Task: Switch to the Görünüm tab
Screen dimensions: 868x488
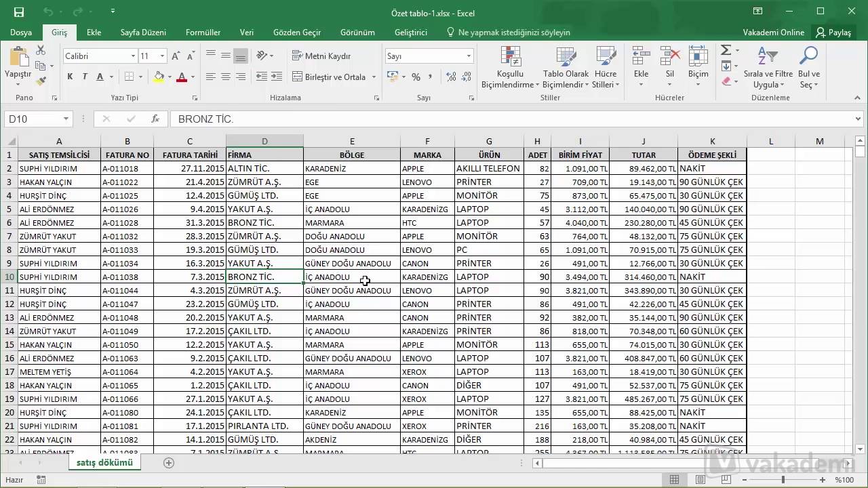Action: point(357,32)
